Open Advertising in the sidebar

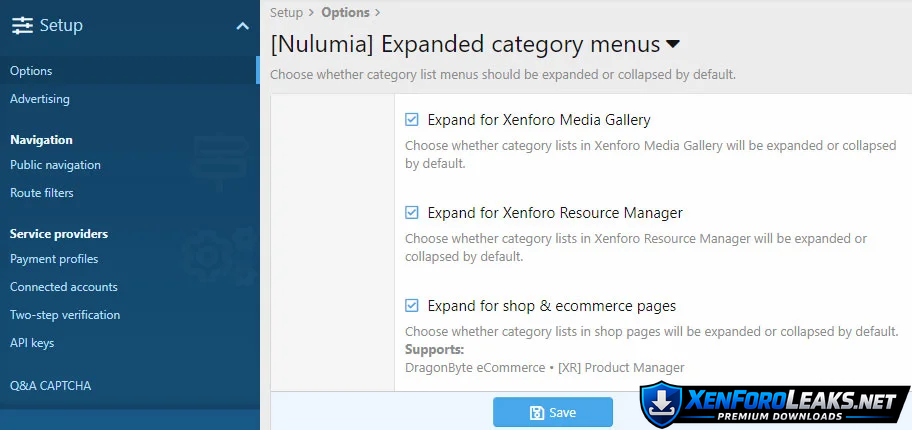40,99
